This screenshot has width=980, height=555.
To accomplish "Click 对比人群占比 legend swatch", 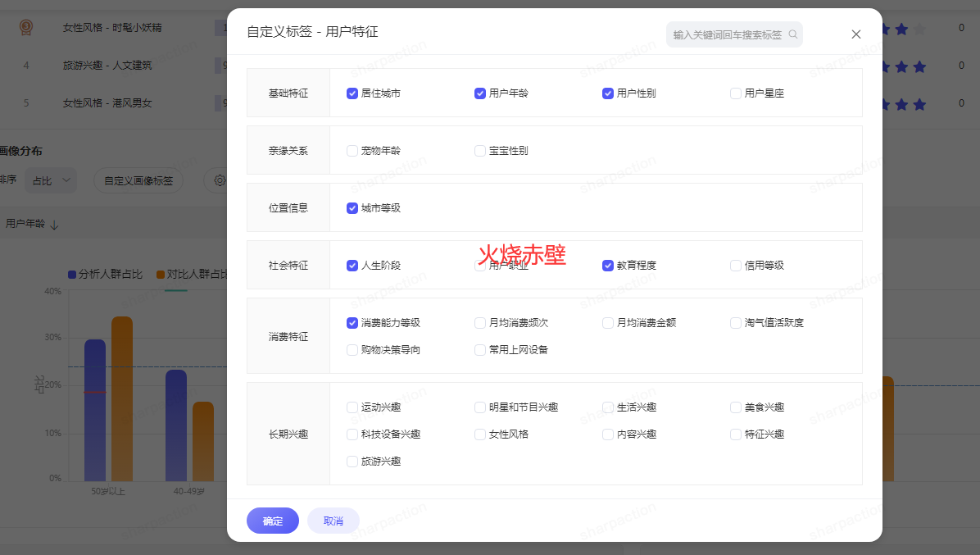I will coord(161,275).
